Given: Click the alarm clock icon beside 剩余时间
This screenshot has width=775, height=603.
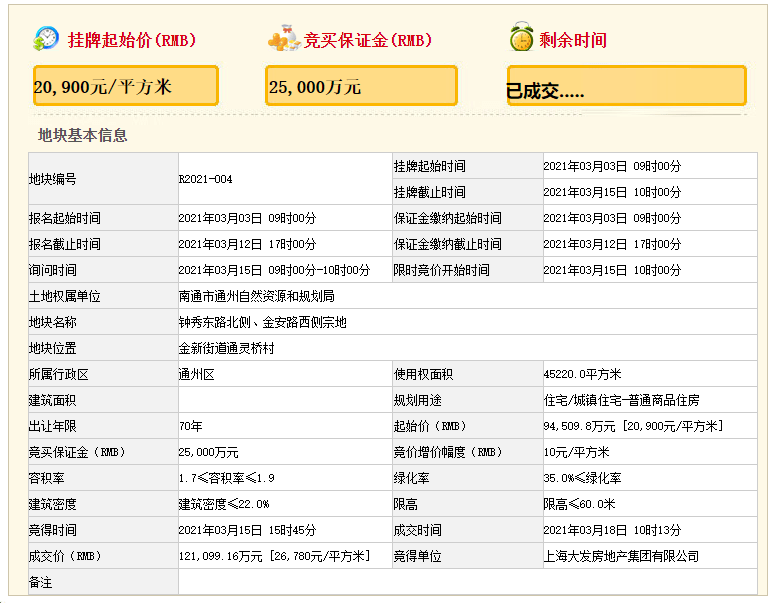Looking at the screenshot, I should click(x=521, y=37).
